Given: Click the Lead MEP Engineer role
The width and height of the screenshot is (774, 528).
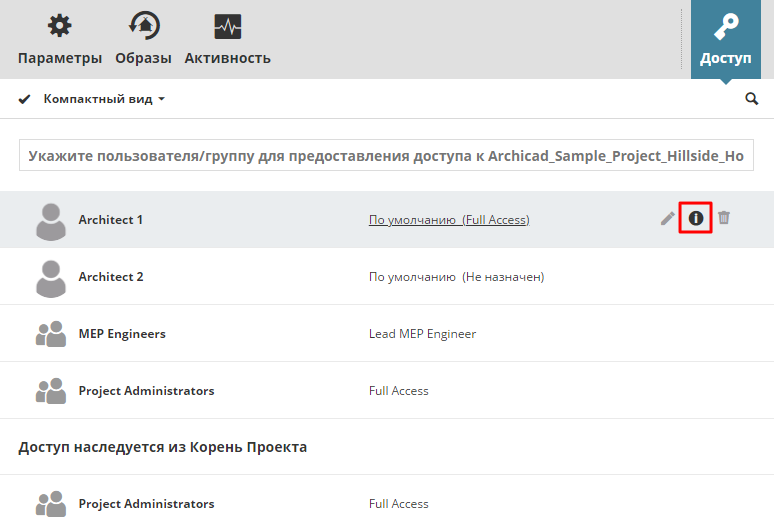Looking at the screenshot, I should coord(422,333).
